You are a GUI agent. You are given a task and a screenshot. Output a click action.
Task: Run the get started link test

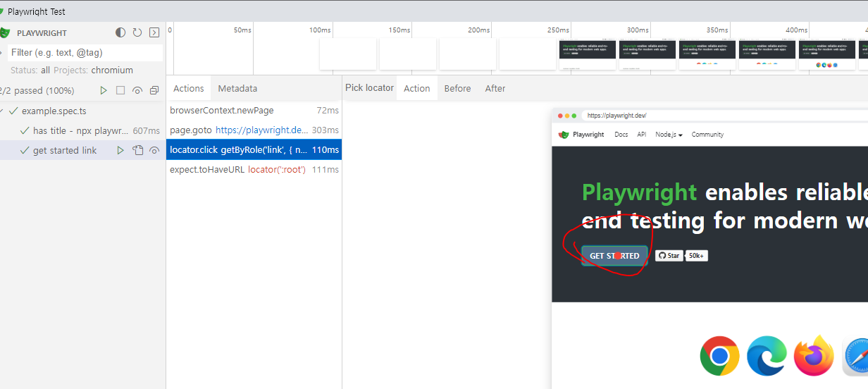coord(120,150)
